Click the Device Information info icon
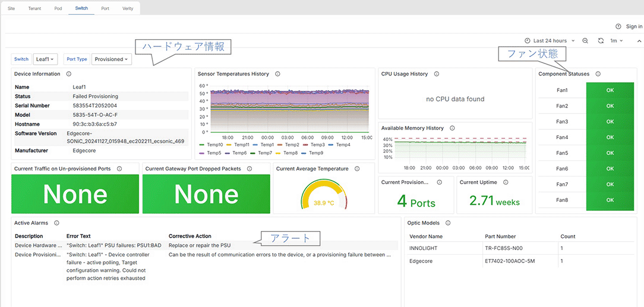Viewport: 644px width, 307px height. click(x=68, y=74)
